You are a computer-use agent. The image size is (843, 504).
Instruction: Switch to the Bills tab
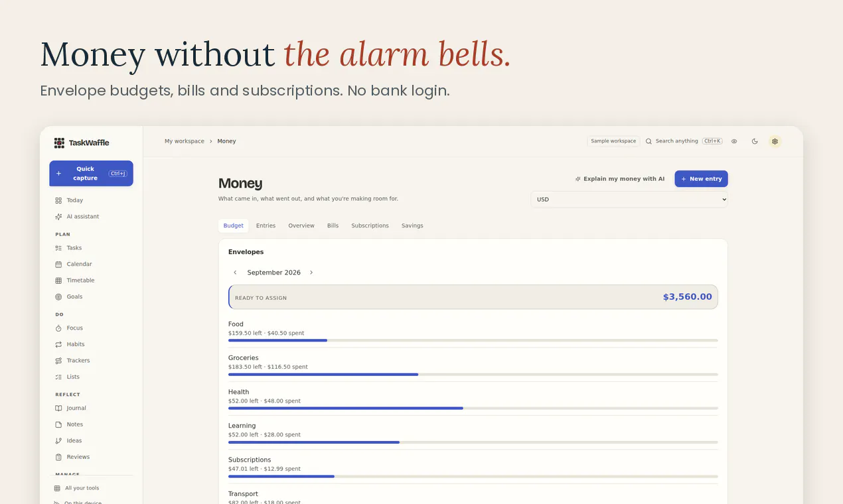(333, 225)
